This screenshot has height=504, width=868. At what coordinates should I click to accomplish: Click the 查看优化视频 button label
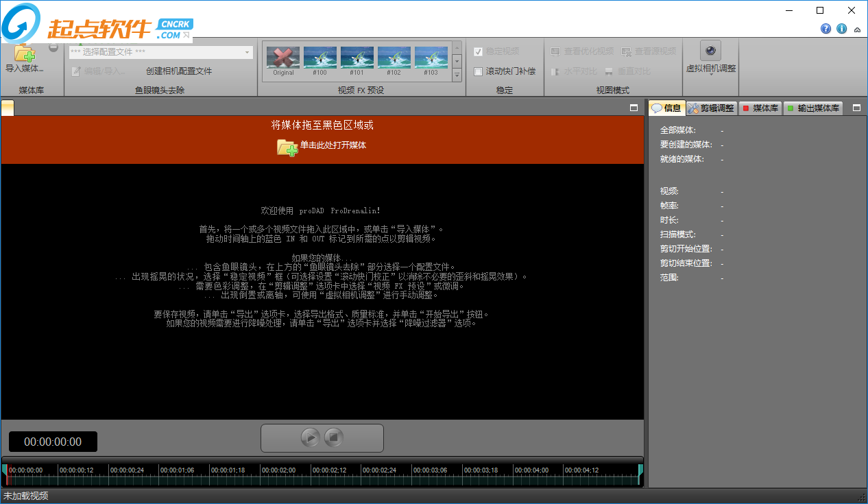pyautogui.click(x=589, y=51)
